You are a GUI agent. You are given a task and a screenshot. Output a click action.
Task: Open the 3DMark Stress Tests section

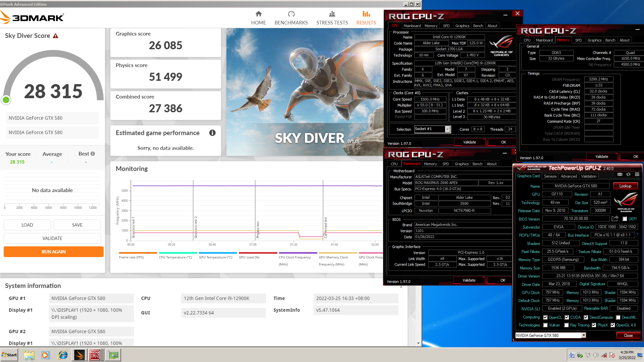pyautogui.click(x=332, y=18)
